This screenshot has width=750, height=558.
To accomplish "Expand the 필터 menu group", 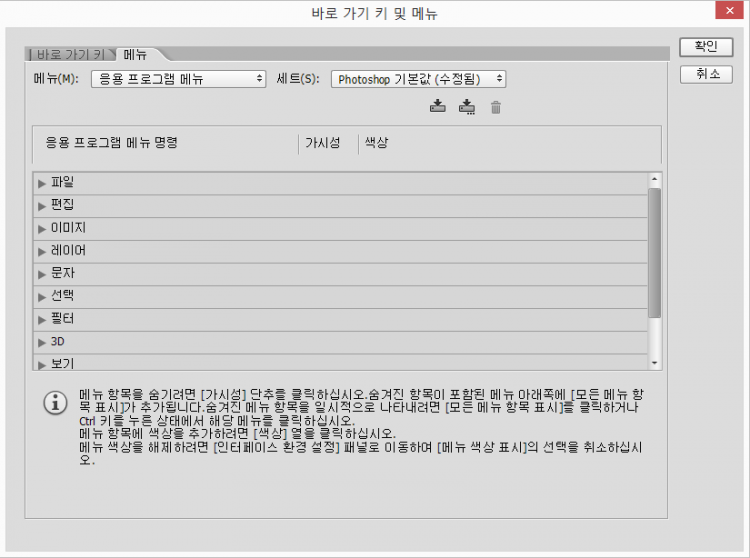I will coord(42,319).
